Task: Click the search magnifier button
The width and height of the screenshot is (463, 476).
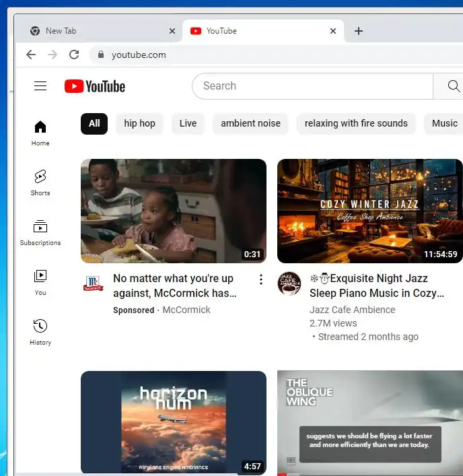Action: click(454, 86)
